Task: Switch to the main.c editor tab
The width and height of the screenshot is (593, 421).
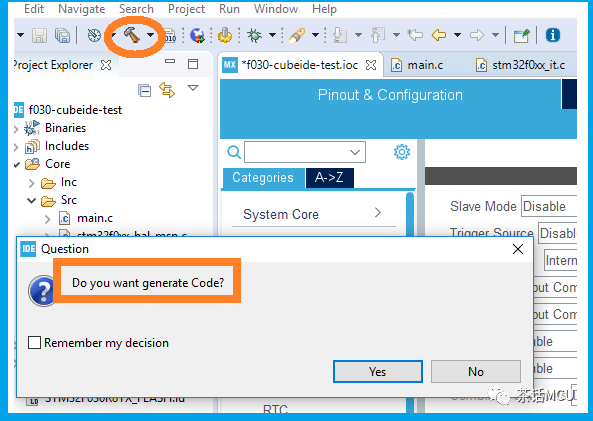Action: pos(425,65)
